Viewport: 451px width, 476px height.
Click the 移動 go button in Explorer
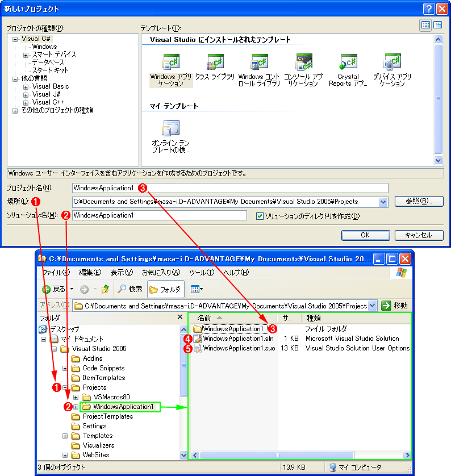[x=394, y=306]
